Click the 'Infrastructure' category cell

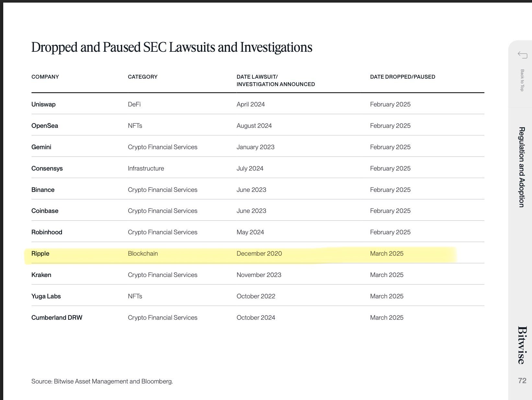pos(146,168)
